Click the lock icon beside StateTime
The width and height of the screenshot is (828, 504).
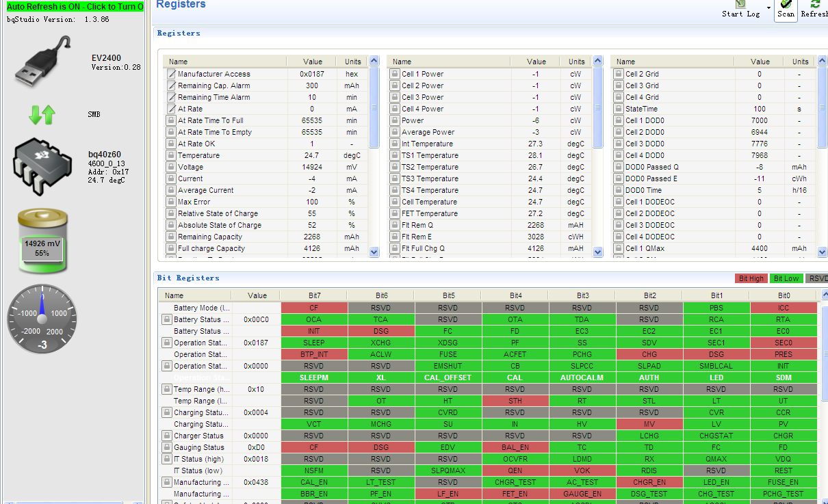619,109
